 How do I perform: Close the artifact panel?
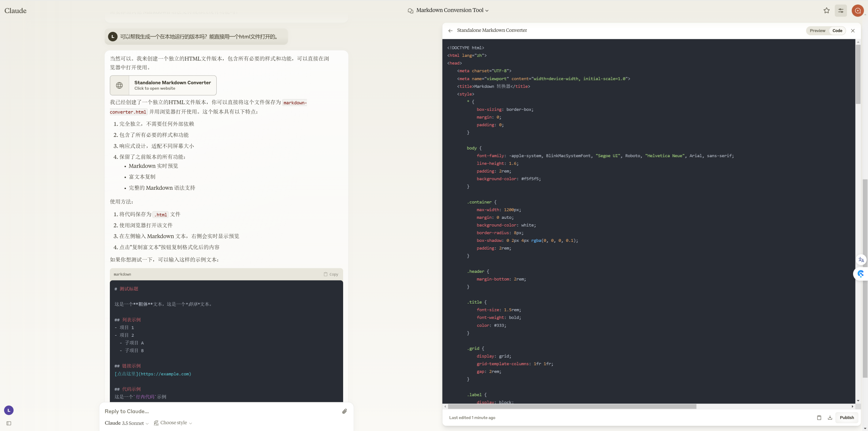pyautogui.click(x=853, y=30)
